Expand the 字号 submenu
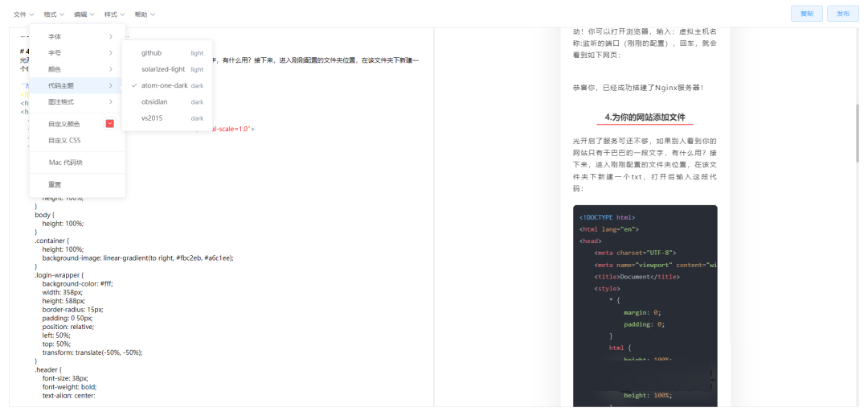This screenshot has height=416, width=868. pos(77,53)
